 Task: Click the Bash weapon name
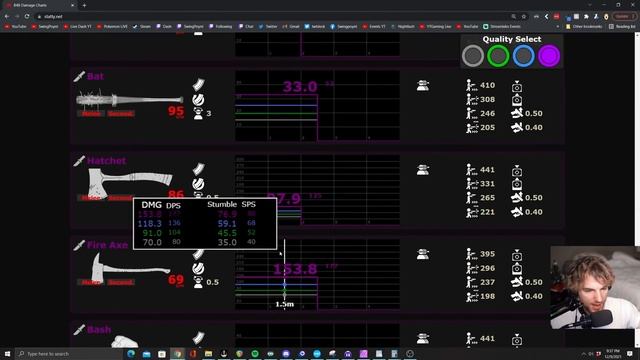pyautogui.click(x=99, y=329)
